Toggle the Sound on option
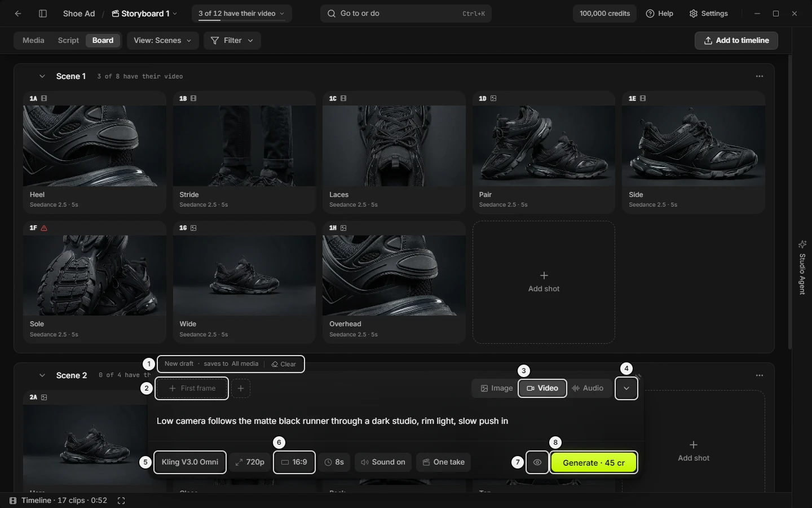This screenshot has width=812, height=508. [x=383, y=462]
